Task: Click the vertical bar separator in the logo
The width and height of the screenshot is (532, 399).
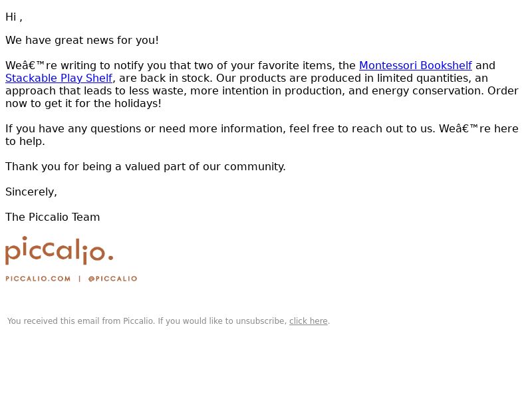Action: tap(79, 279)
